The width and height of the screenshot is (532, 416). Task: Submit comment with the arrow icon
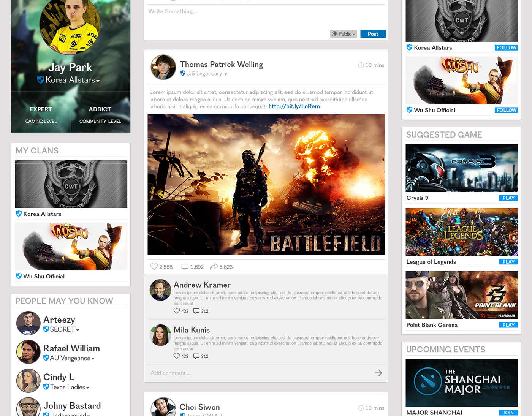coord(378,373)
